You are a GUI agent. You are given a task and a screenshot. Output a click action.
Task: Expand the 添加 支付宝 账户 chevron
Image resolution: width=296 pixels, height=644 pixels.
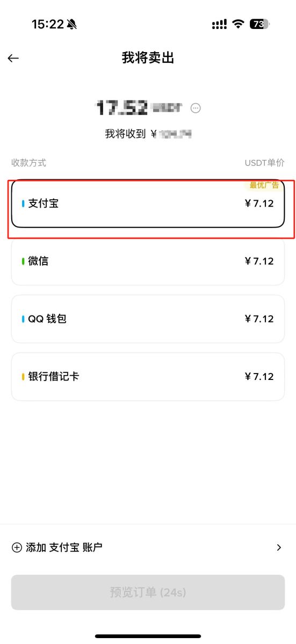279,547
